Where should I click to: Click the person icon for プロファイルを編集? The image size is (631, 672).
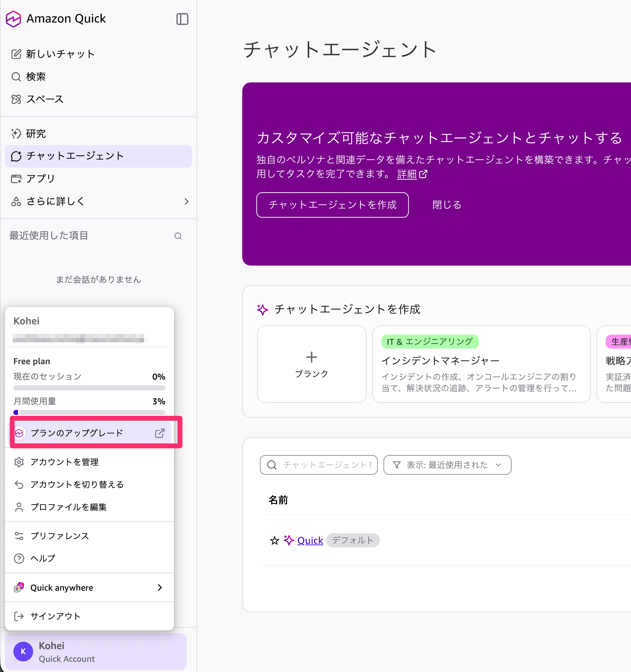click(x=19, y=507)
